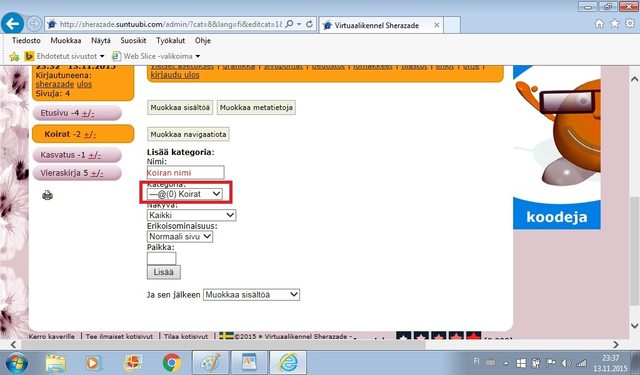
Task: Open the browser Tools gear icon
Action: pyautogui.click(x=630, y=24)
